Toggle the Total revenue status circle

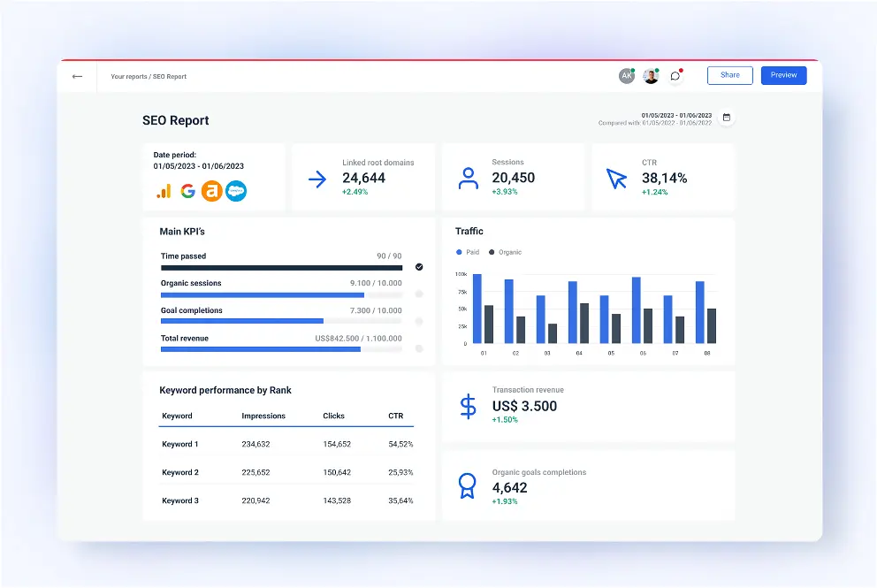419,348
